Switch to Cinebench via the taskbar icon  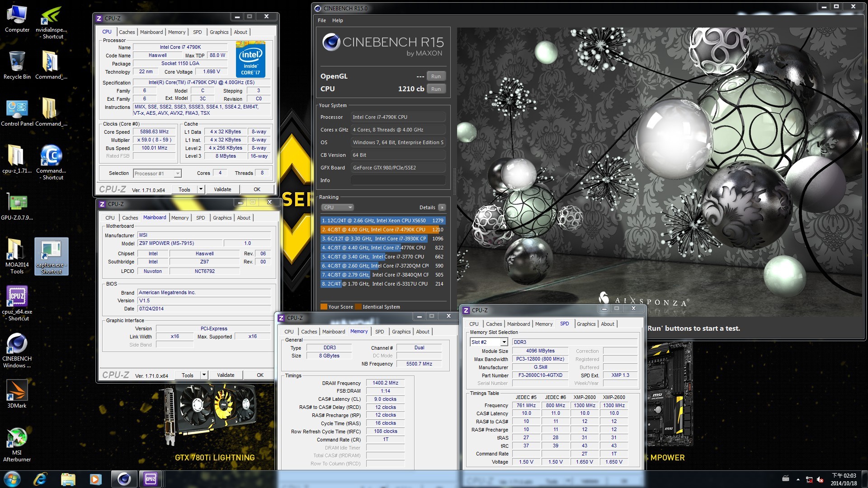[x=124, y=479]
